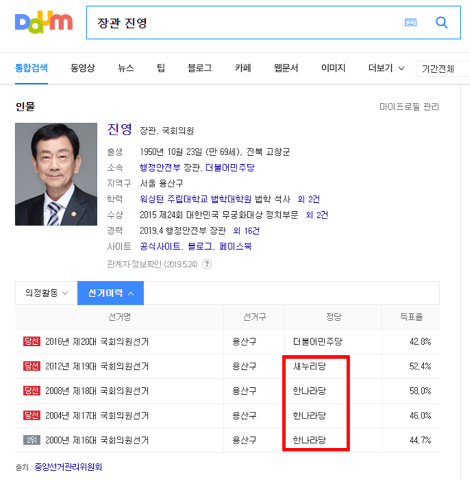The width and height of the screenshot is (470, 480).
Task: Click 2008년 제18대 국회의원선거 row text
Action: (97, 391)
